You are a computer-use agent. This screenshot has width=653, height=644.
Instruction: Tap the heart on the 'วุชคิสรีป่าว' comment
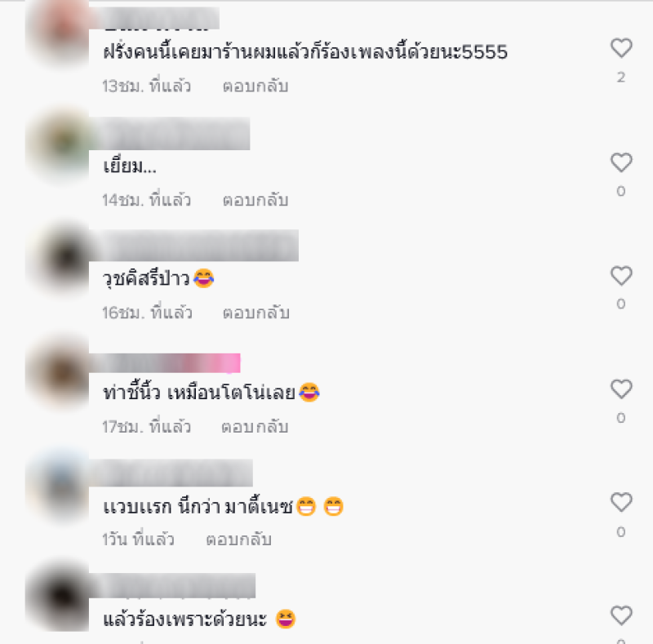(x=621, y=276)
